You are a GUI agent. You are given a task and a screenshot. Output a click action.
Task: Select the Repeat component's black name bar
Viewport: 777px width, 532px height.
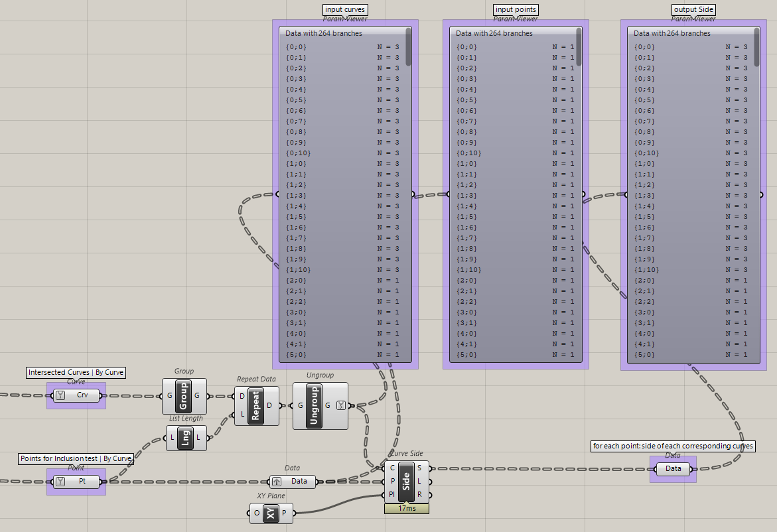pos(255,406)
